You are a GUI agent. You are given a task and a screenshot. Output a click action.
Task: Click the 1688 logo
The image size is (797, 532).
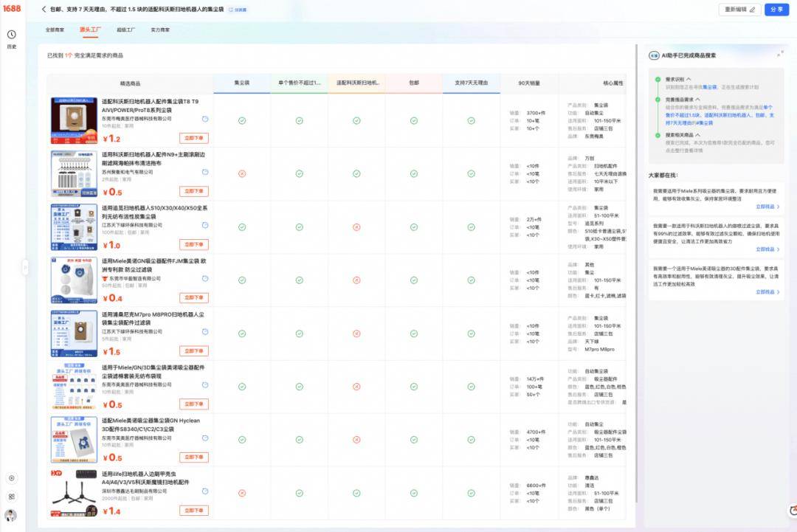pos(12,9)
